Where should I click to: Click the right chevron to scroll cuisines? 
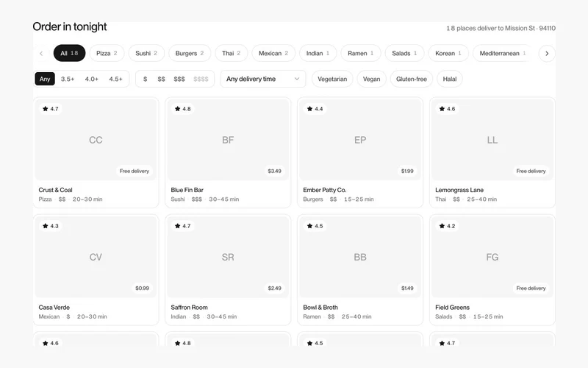(547, 53)
